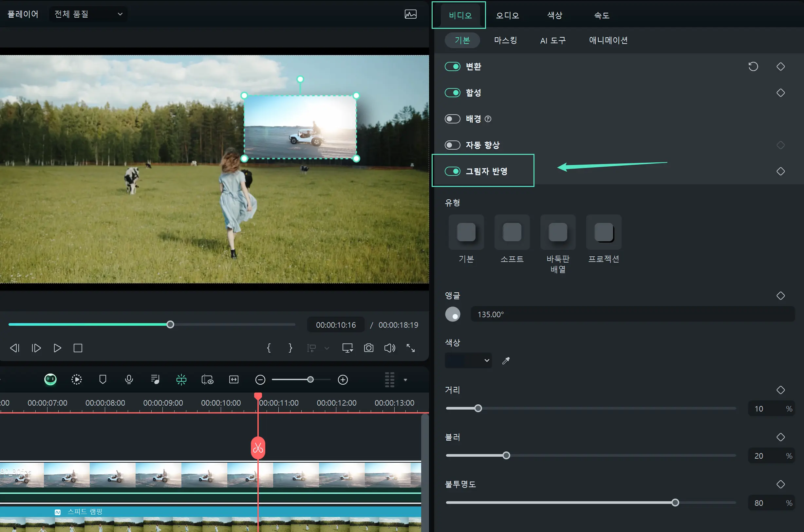Click the 앵글 rotation dial

452,314
